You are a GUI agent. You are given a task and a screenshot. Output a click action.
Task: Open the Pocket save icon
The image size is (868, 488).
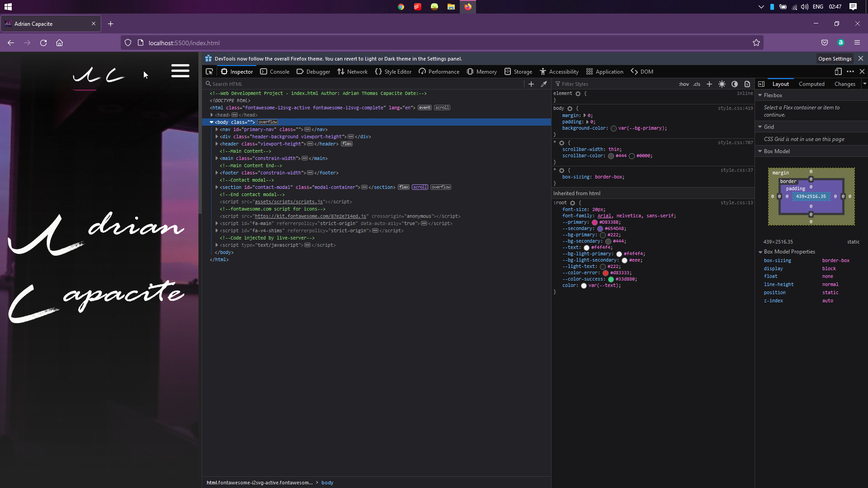pos(825,43)
